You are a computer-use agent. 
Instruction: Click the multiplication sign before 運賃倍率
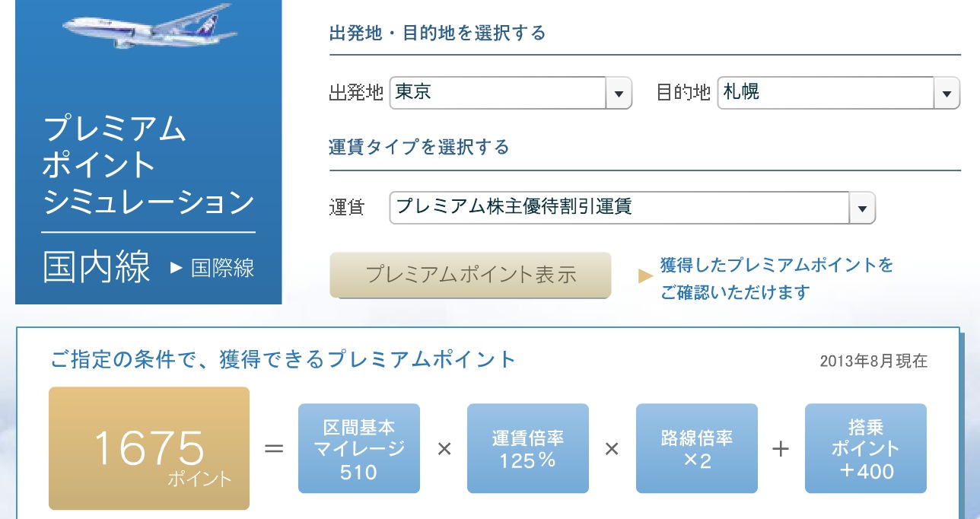point(444,448)
